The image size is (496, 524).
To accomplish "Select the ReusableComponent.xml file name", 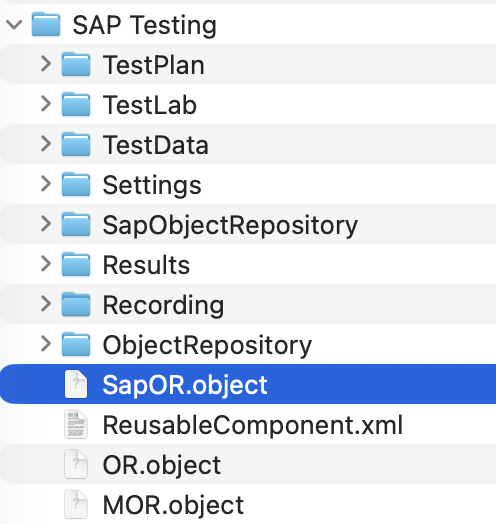I will point(253,426).
